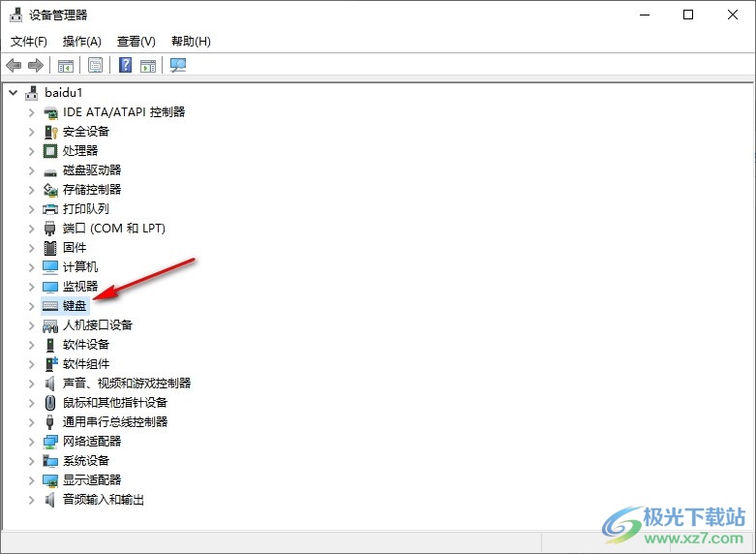Expand the 显示适配器 category
The image size is (756, 554).
pos(31,480)
